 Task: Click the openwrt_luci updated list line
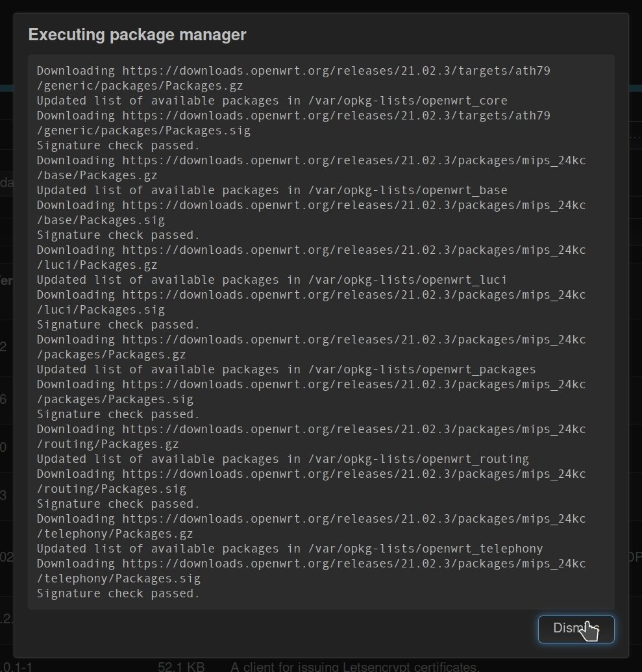[x=272, y=280]
